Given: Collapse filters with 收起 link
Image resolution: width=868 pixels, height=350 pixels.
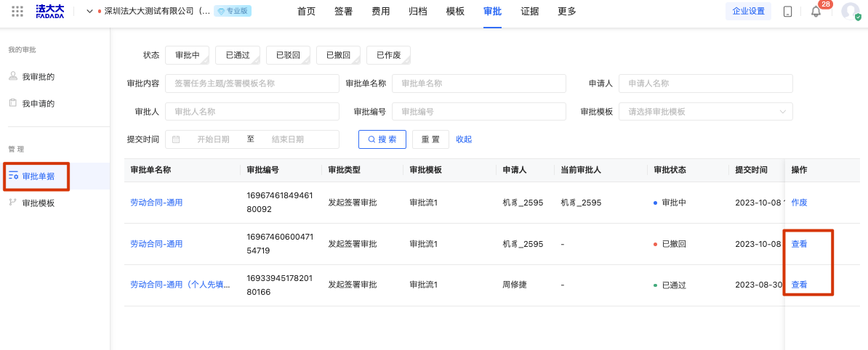Looking at the screenshot, I should (464, 139).
